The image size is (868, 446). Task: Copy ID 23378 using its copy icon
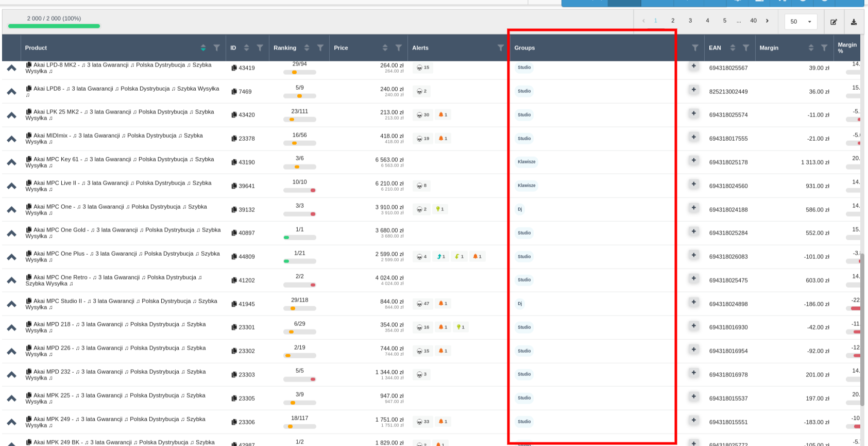click(x=234, y=138)
